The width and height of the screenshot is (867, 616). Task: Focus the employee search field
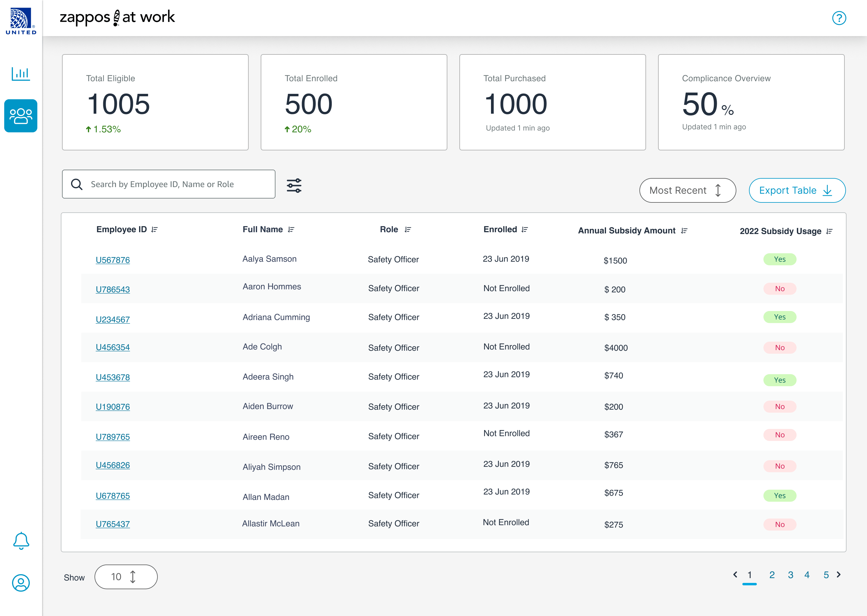click(x=169, y=184)
